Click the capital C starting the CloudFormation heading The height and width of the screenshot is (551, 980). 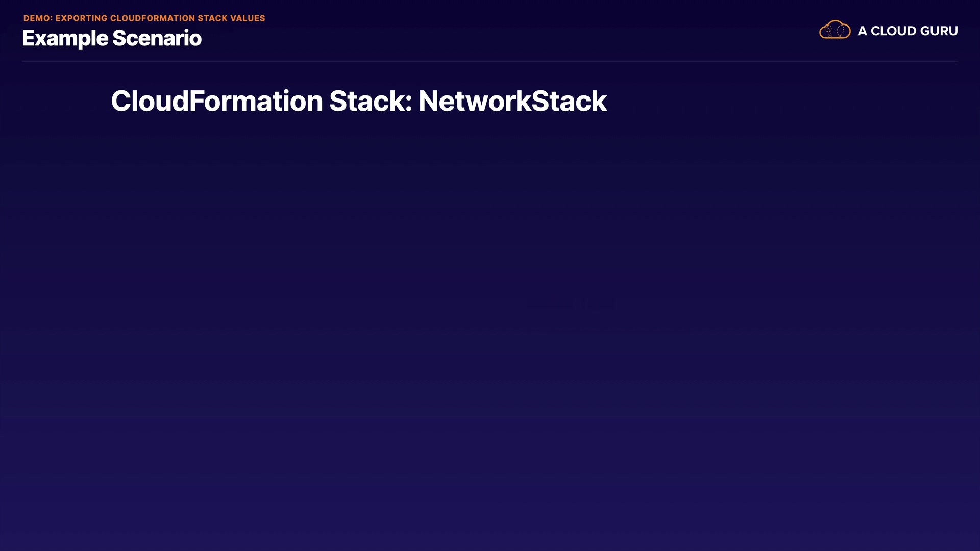(121, 101)
